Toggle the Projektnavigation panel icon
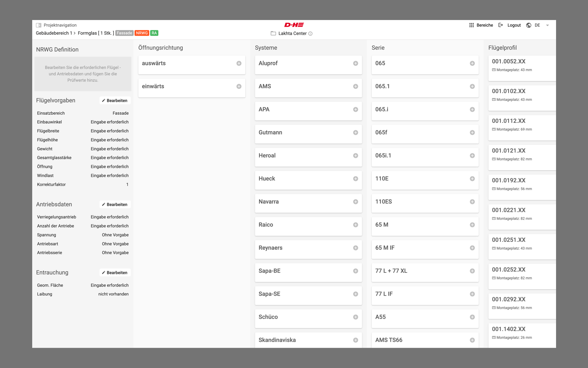 point(39,25)
